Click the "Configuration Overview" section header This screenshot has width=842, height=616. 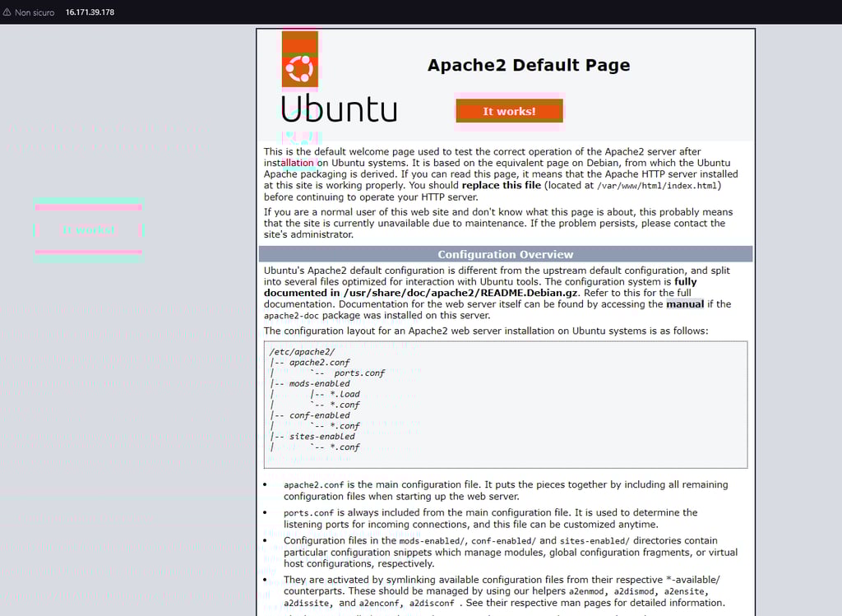tap(506, 254)
